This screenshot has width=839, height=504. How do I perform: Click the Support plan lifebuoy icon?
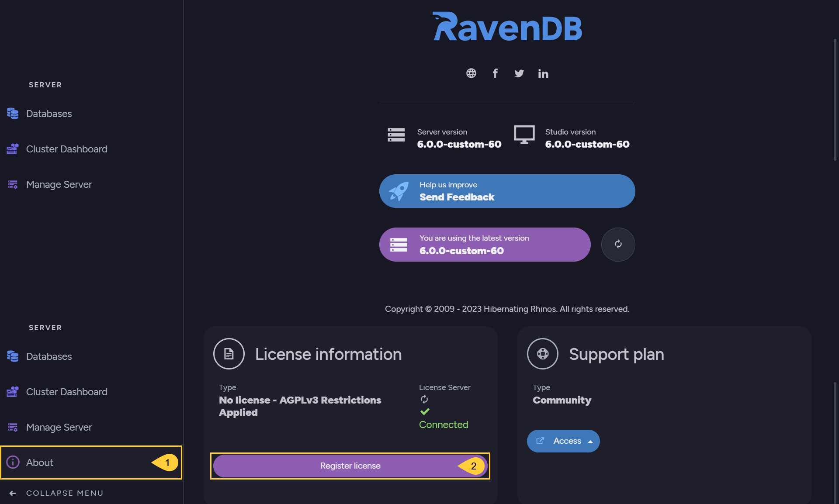543,354
